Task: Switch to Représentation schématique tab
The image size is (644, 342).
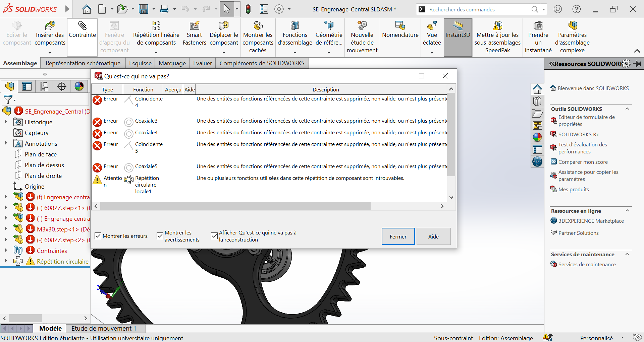Action: pyautogui.click(x=83, y=63)
